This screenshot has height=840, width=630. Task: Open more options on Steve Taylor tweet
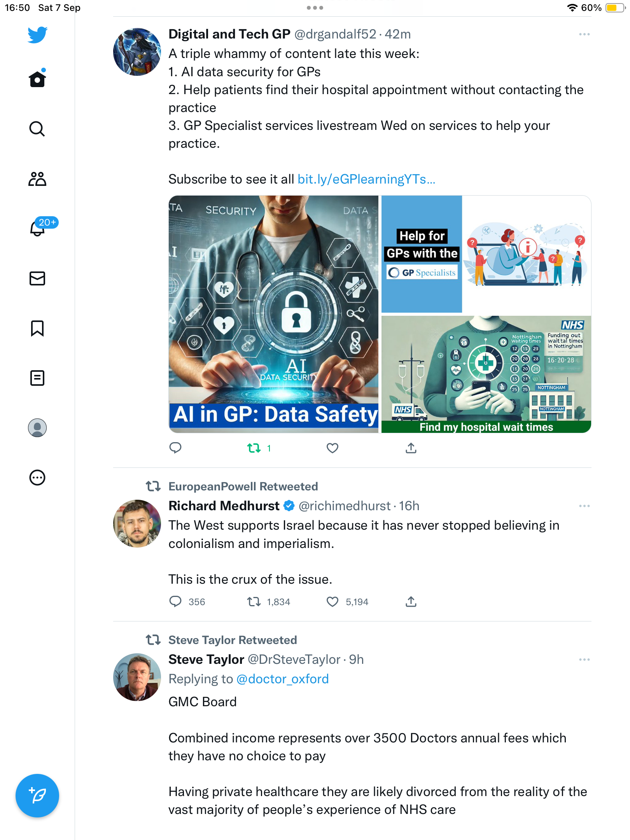[584, 660]
